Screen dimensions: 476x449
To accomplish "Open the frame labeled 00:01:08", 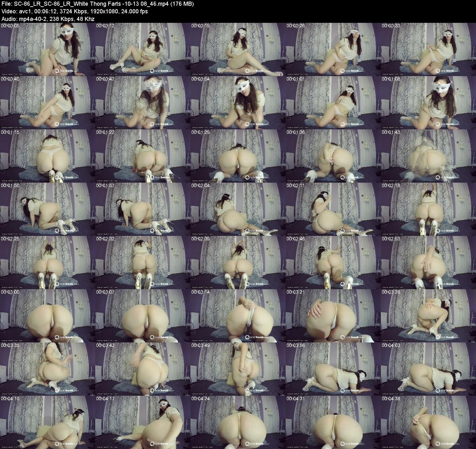I will coord(428,102).
